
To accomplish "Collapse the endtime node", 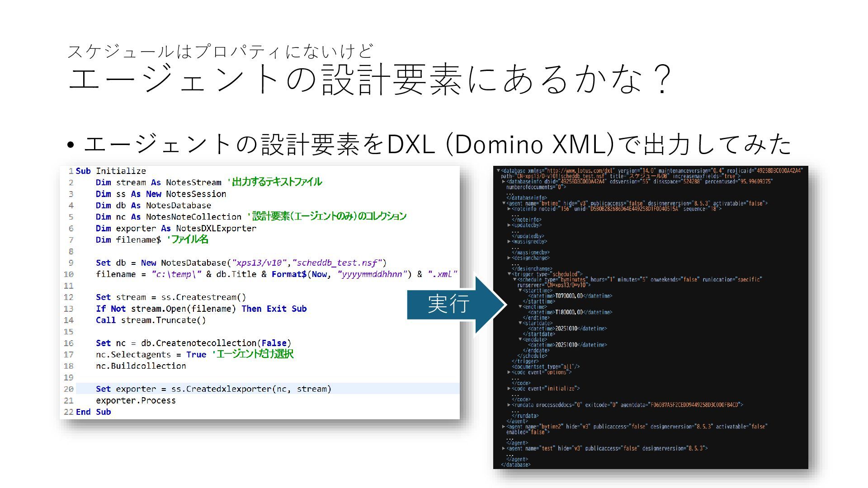I will [x=520, y=307].
